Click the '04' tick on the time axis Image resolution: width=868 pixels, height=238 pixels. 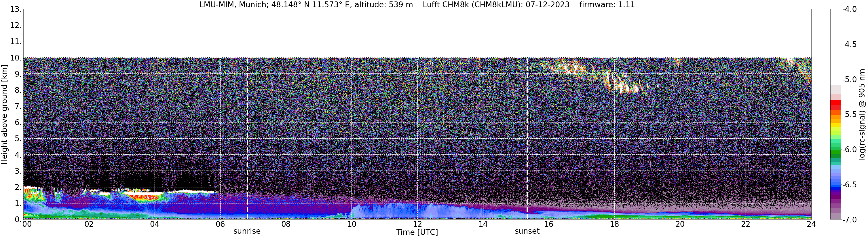155,224
